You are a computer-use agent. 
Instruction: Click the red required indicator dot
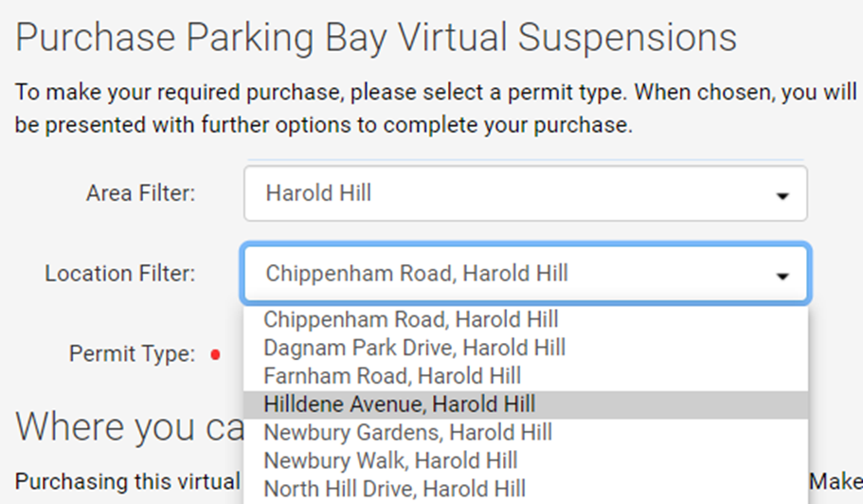click(216, 355)
